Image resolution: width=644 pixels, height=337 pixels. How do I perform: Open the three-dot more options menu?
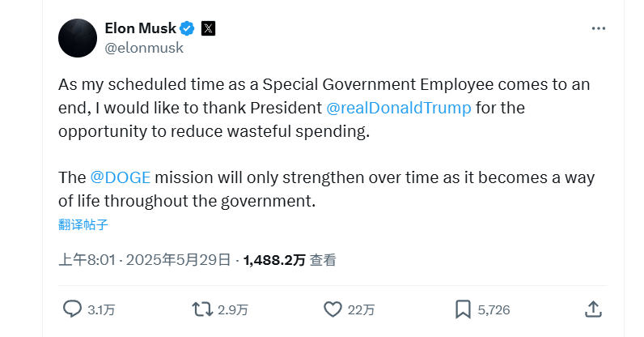tap(599, 28)
